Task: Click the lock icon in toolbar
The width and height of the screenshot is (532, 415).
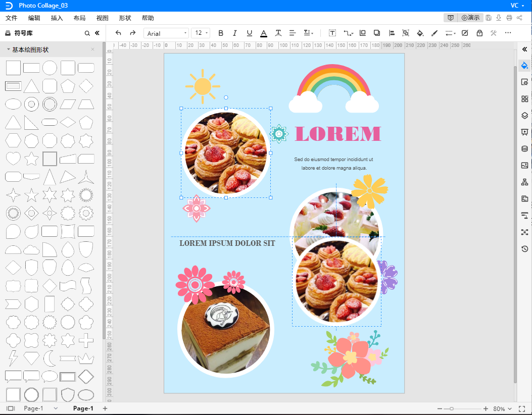Action: click(479, 33)
